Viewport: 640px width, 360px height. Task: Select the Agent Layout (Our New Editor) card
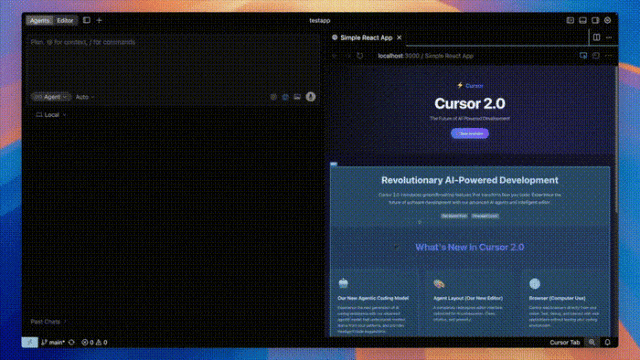pyautogui.click(x=470, y=303)
